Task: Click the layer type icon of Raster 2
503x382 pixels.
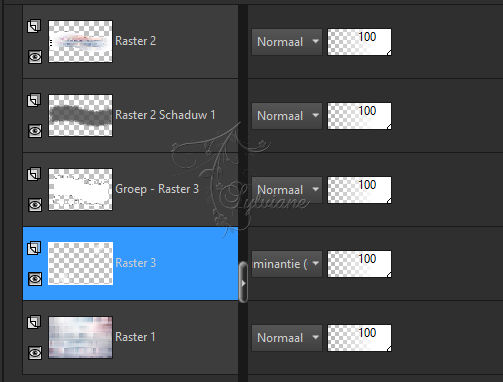Action: pyautogui.click(x=34, y=26)
